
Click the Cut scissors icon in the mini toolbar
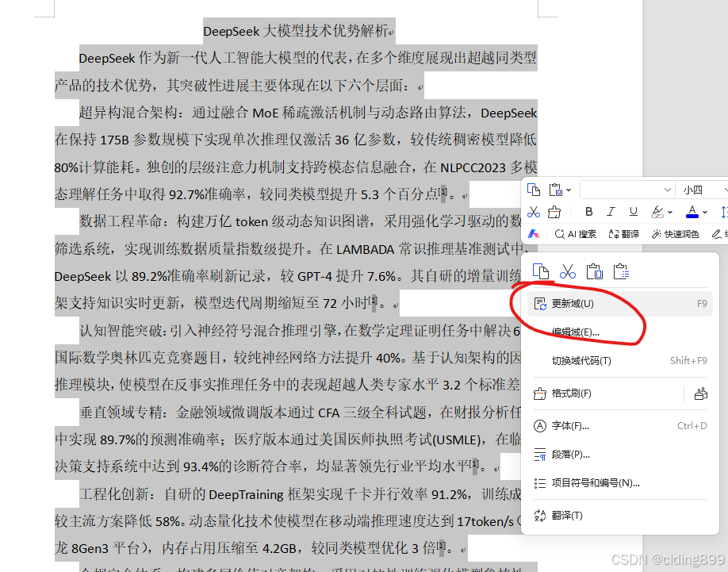534,212
